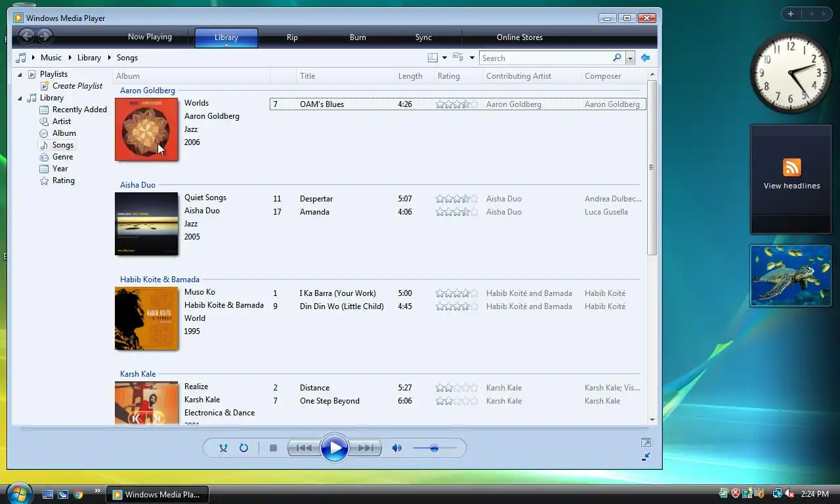The width and height of the screenshot is (840, 504).
Task: Click the view options icon
Action: pyautogui.click(x=458, y=58)
